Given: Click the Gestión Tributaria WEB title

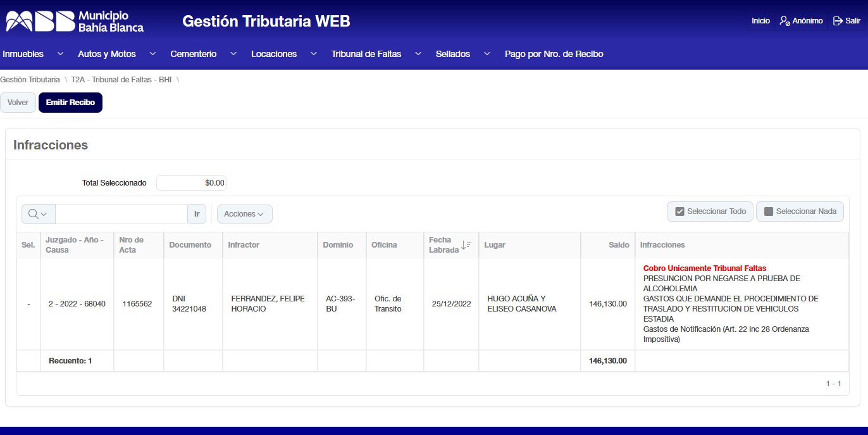Looking at the screenshot, I should [x=266, y=22].
